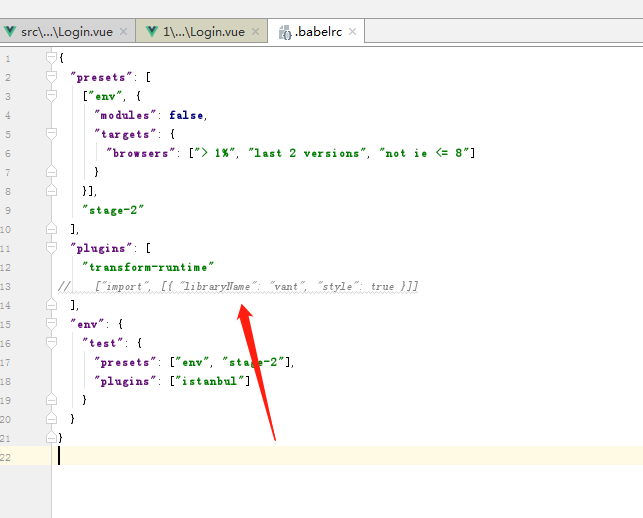The height and width of the screenshot is (518, 643).
Task: Collapse the "env" object fold on line 15
Action: point(51,324)
